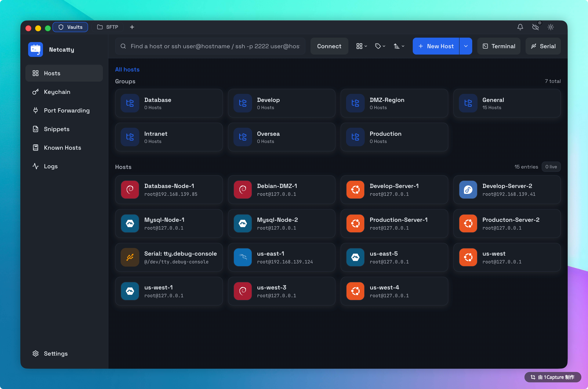
Task: Go to Port Forwarding section
Action: [66, 110]
